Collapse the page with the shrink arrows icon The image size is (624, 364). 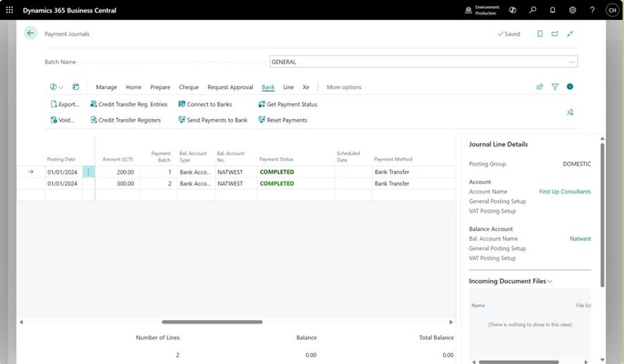[570, 34]
